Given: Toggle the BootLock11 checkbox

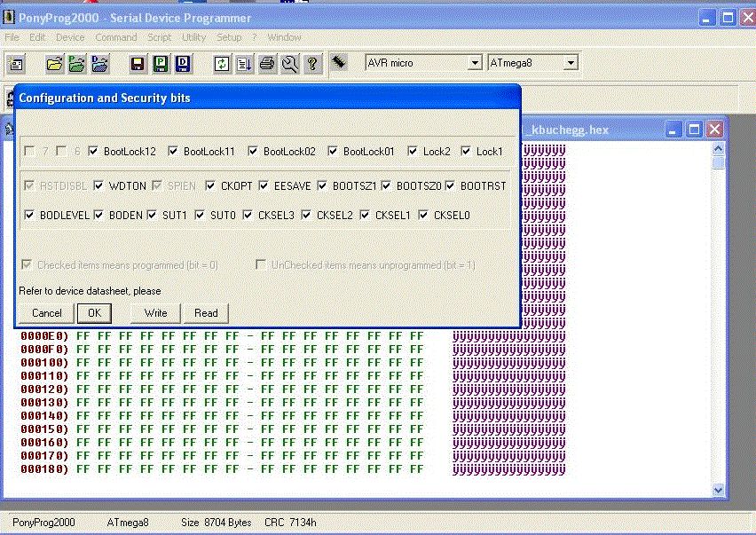Looking at the screenshot, I should [173, 152].
